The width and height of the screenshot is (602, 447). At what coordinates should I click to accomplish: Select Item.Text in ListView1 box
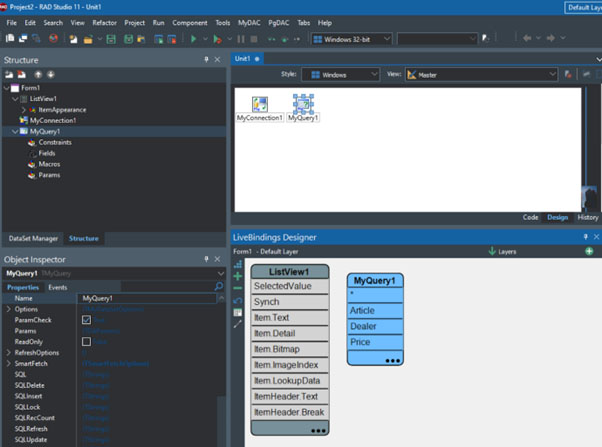290,318
